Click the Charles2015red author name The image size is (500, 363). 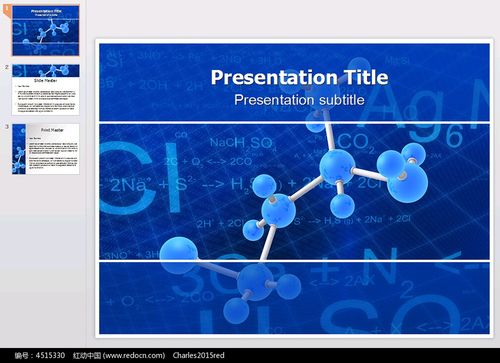199,355
